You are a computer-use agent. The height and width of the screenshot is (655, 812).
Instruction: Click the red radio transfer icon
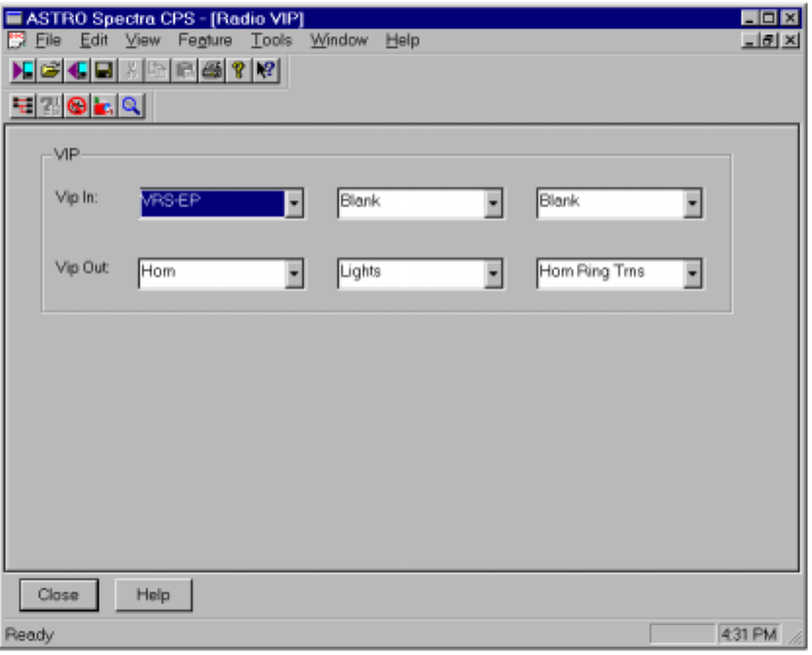tap(104, 106)
